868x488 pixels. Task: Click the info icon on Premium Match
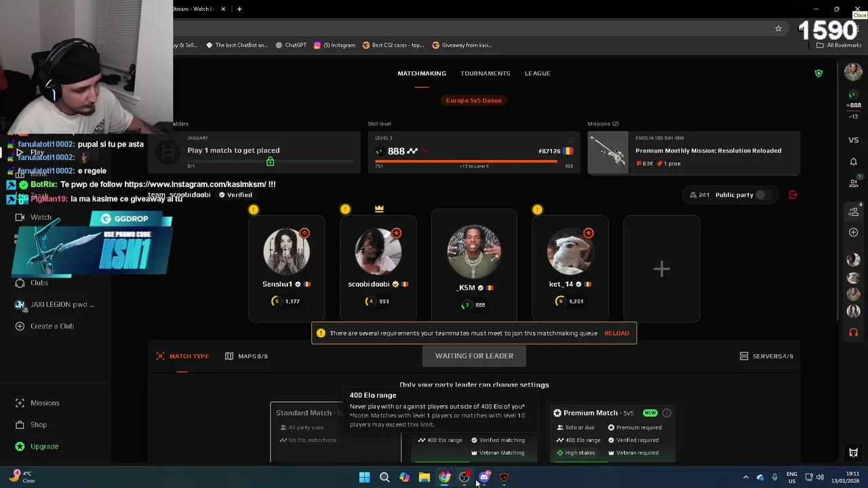[667, 413]
